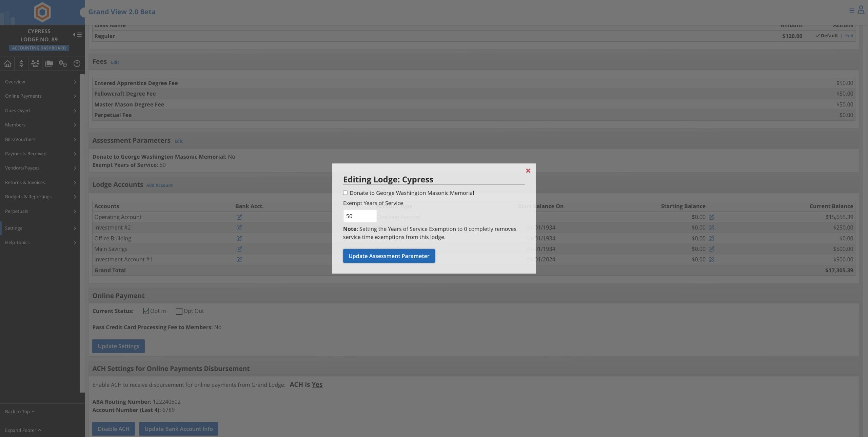Click the Entered Apprentice Degree Fee row
Viewport: 868px width, 437px height.
474,83
